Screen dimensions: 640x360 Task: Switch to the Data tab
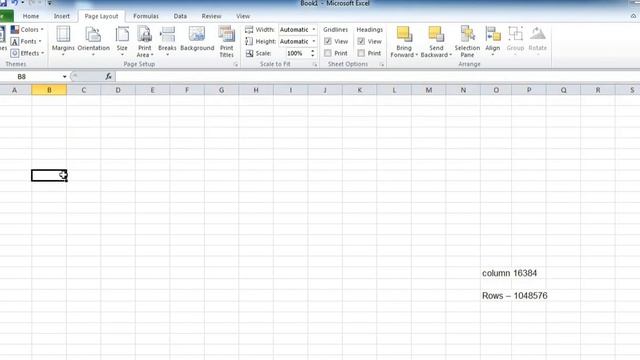click(180, 16)
